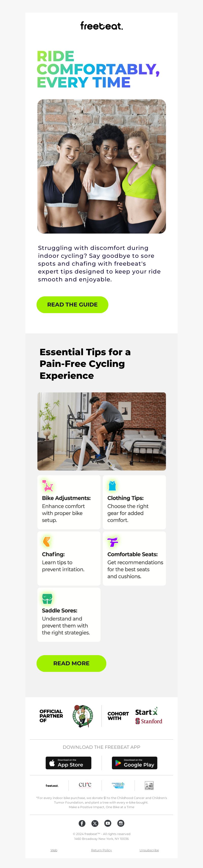The image size is (203, 868).
Task: Click the purple Comfortable Seats icon
Action: [113, 542]
